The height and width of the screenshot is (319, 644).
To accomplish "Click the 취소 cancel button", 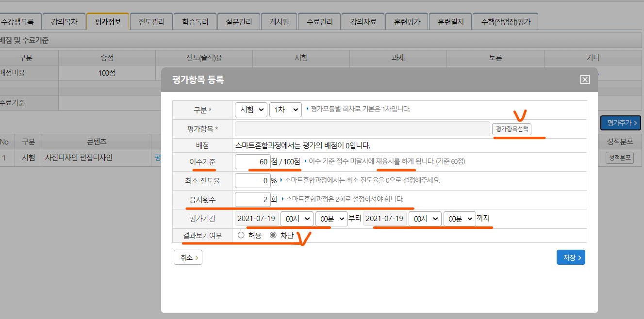I will click(188, 257).
